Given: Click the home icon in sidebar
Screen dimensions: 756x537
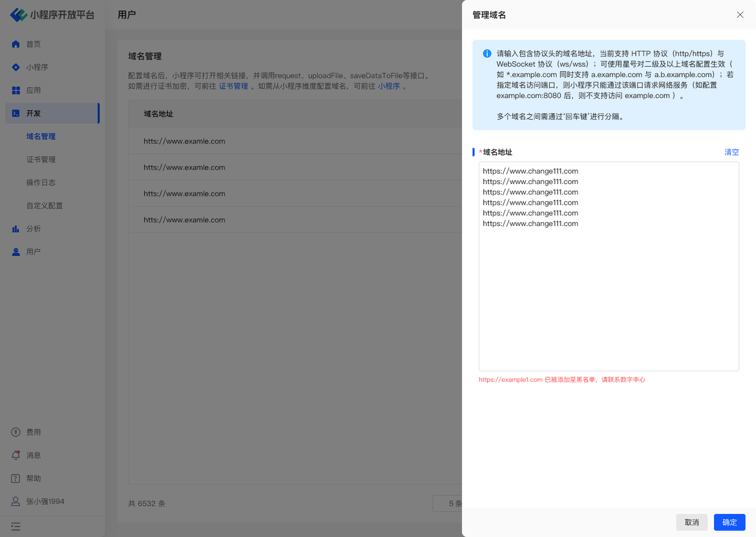Looking at the screenshot, I should 16,44.
